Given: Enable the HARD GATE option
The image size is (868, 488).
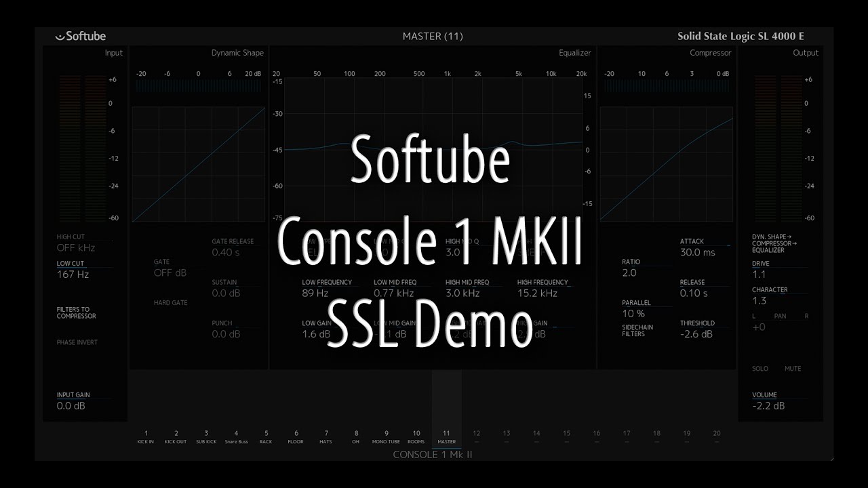Looking at the screenshot, I should 171,302.
